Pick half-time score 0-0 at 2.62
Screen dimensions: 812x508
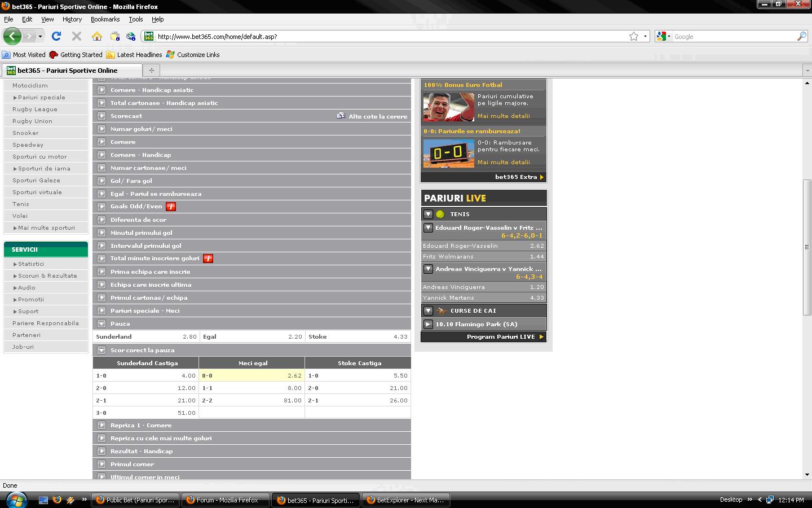tap(251, 375)
